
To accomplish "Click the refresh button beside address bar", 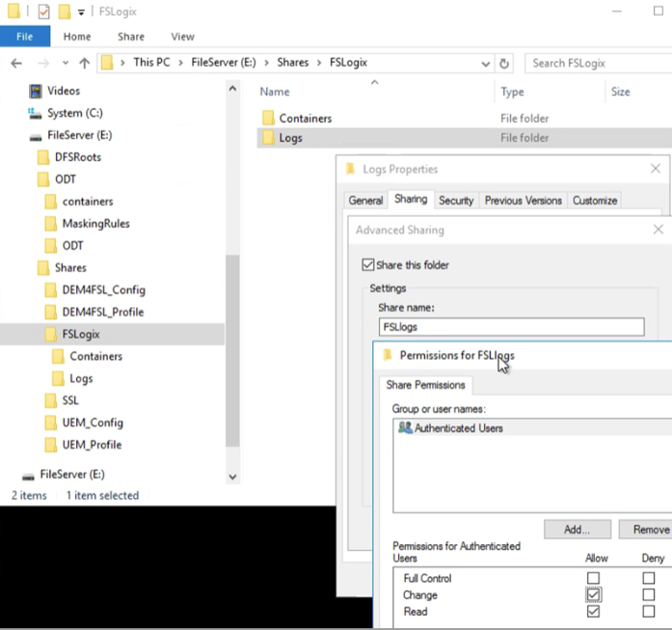I will 504,63.
